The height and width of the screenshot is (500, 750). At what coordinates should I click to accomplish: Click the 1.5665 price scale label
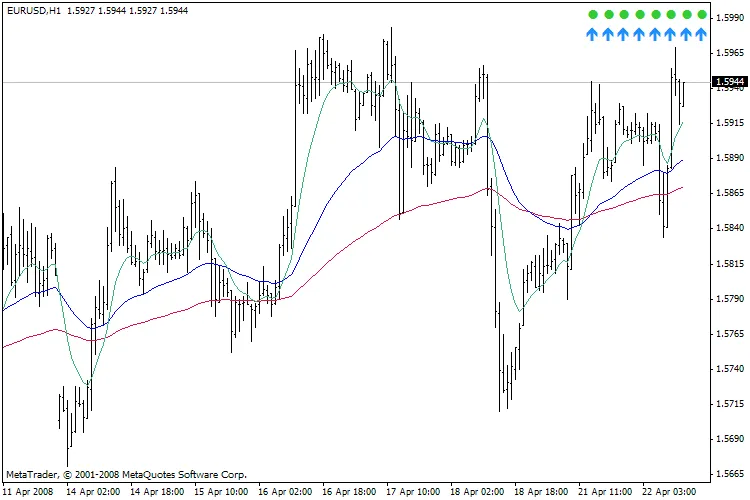point(731,474)
